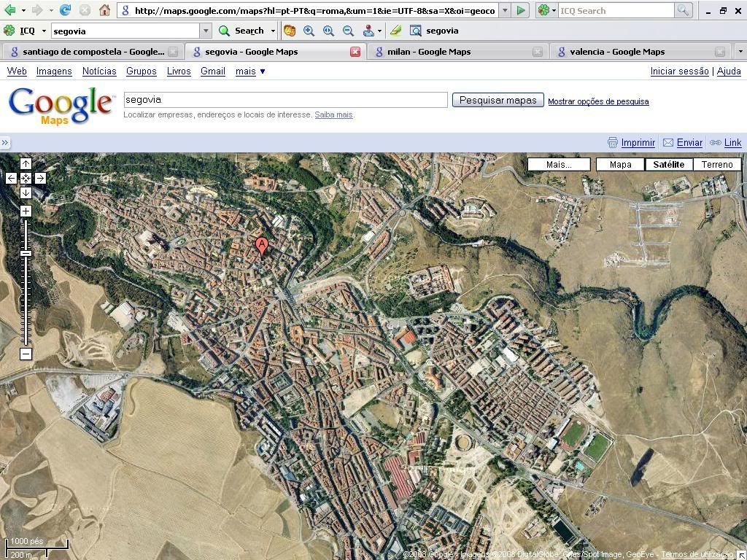This screenshot has height=560, width=747.
Task: Expand the ICQ toolbar search history dropdown
Action: click(x=206, y=31)
